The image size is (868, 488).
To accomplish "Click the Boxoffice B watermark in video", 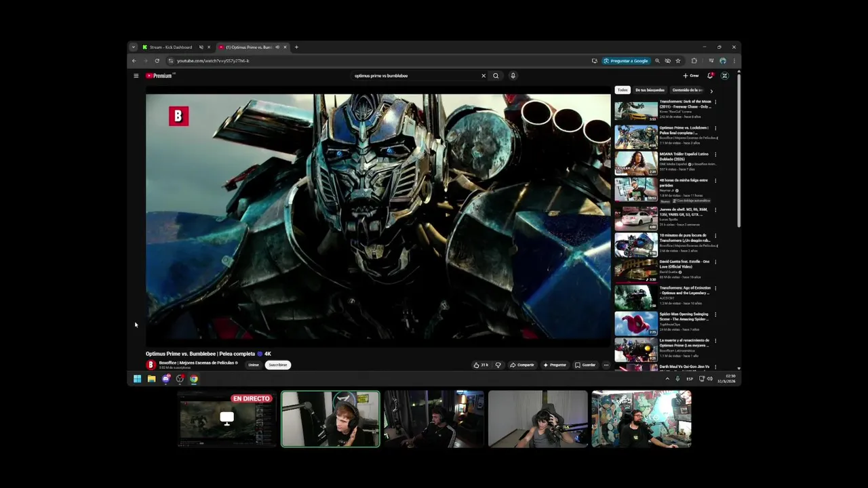I will tap(178, 116).
